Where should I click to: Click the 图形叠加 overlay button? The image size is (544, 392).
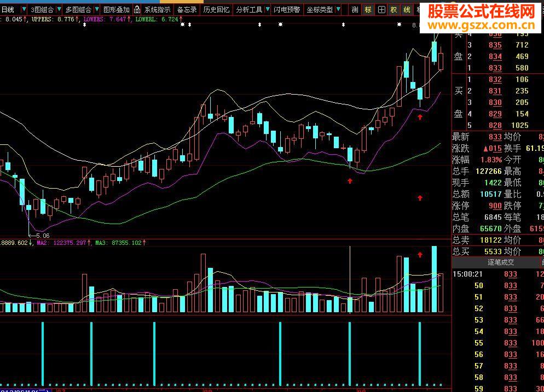pyautogui.click(x=117, y=10)
